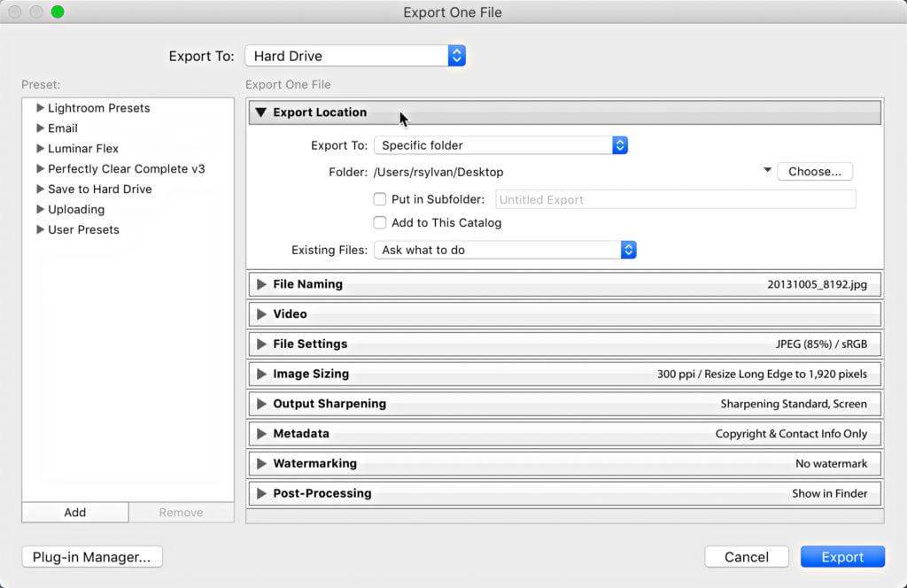Viewport: 907px width, 588px height.
Task: Click the blue Export button
Action: tap(842, 557)
